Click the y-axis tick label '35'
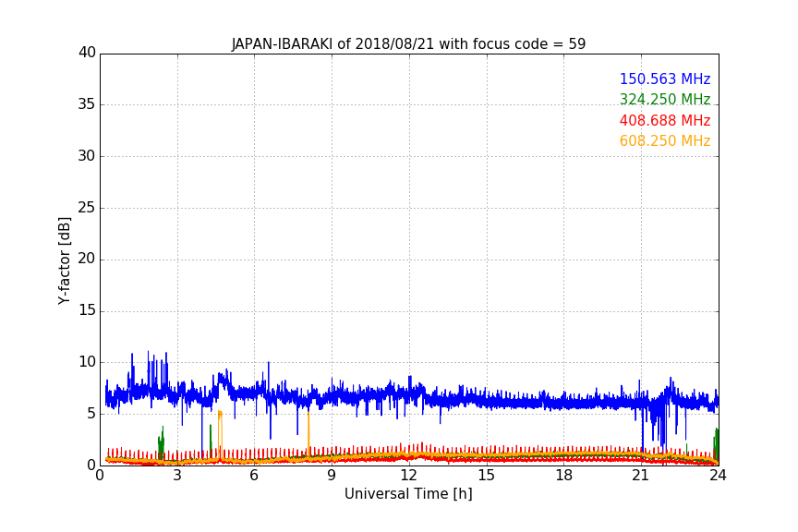The image size is (798, 532). pos(87,104)
